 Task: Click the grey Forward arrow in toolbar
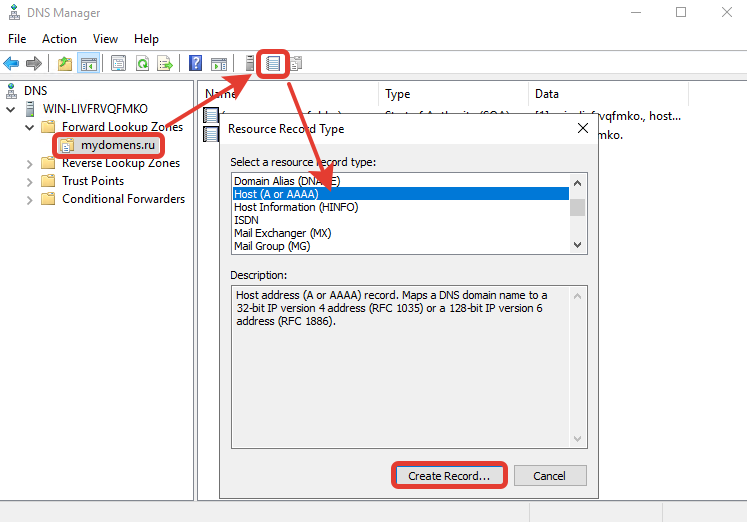[34, 63]
